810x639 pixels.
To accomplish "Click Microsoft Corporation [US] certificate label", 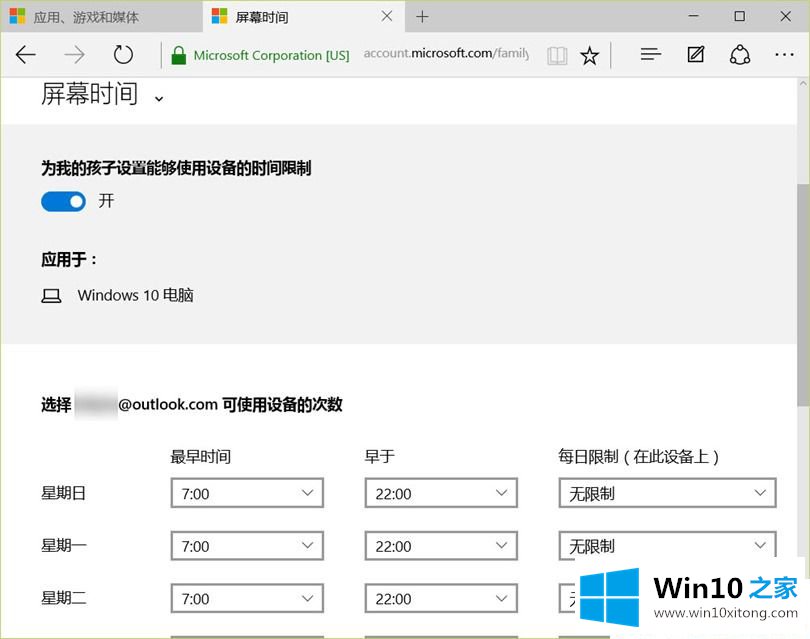I will coord(271,55).
